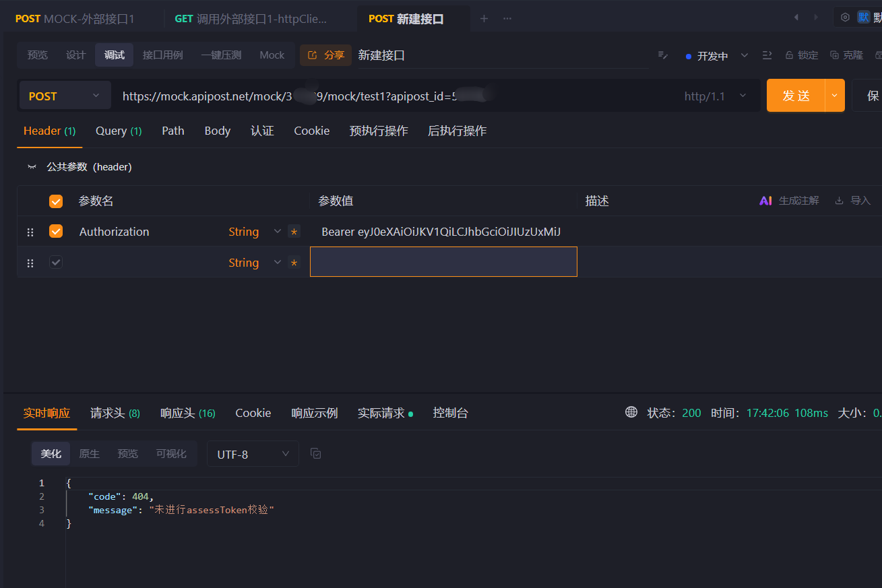
Task: Switch to the Path tab
Action: (x=173, y=131)
